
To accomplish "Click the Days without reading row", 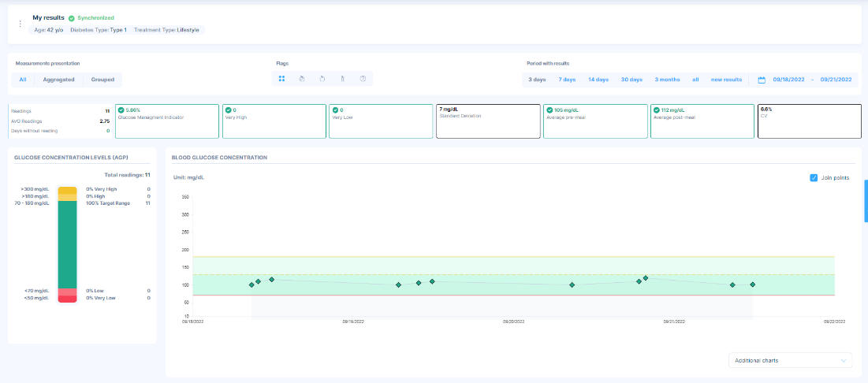I will [61, 131].
